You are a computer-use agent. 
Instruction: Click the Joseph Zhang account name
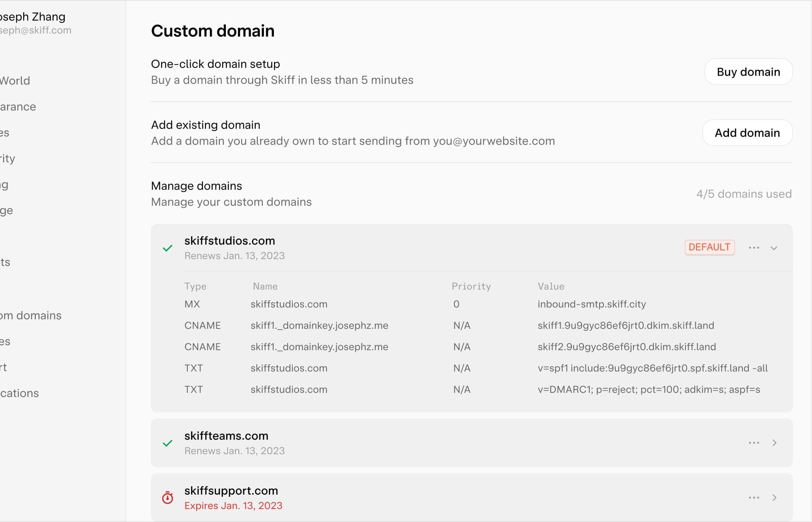point(32,17)
